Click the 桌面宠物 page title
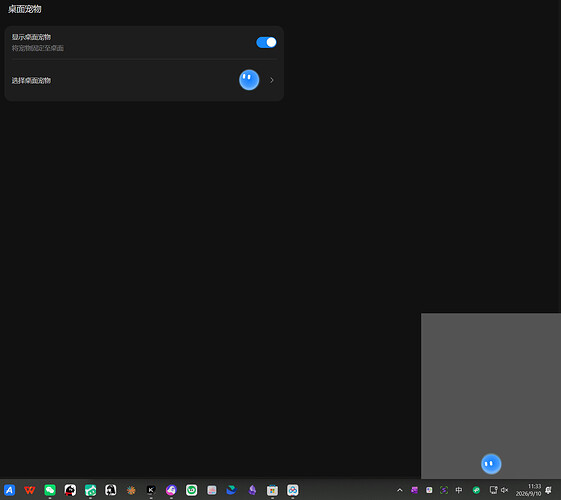The width and height of the screenshot is (561, 500). pyautogui.click(x=25, y=9)
